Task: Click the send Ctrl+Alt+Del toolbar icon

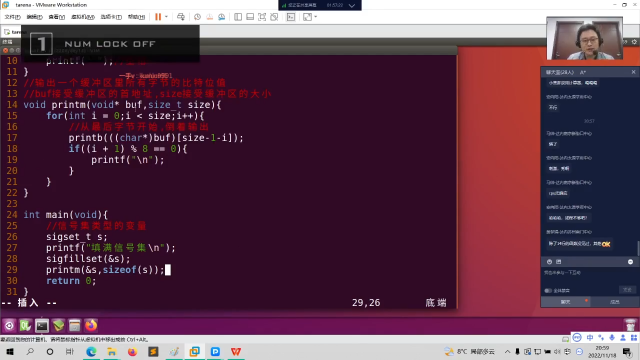Action: tap(181, 17)
